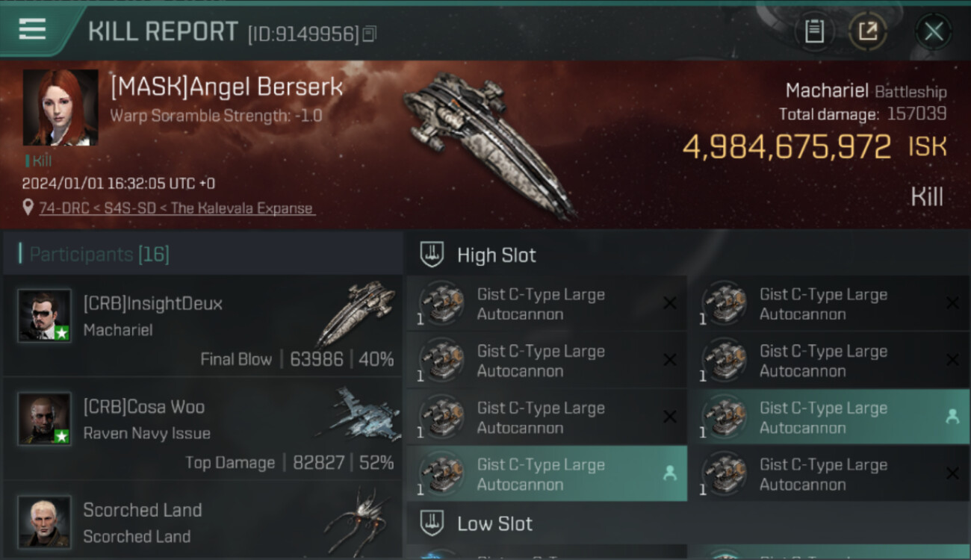View Angel Berserk's character portrait
Screen dimensions: 971x560
(x=61, y=108)
